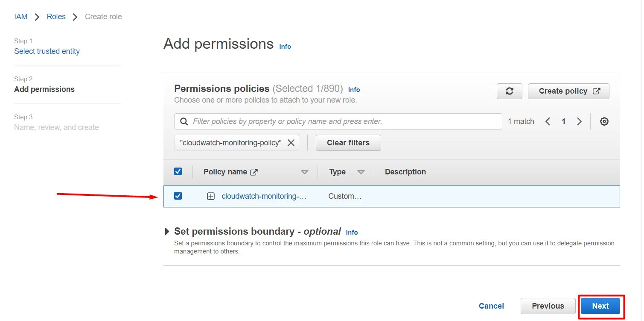The height and width of the screenshot is (321, 644).
Task: Go to the previous page of results
Action: [x=548, y=121]
